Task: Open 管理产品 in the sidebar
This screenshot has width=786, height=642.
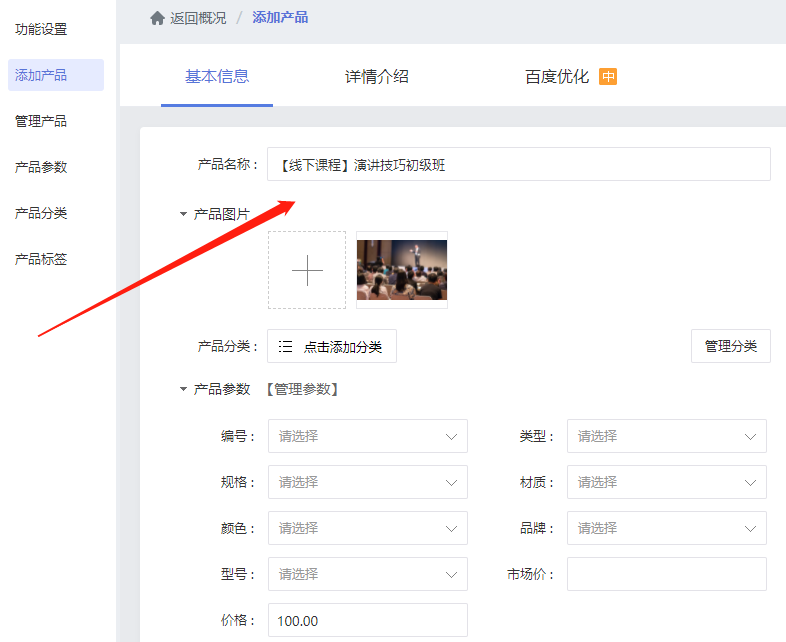Action: 41,121
